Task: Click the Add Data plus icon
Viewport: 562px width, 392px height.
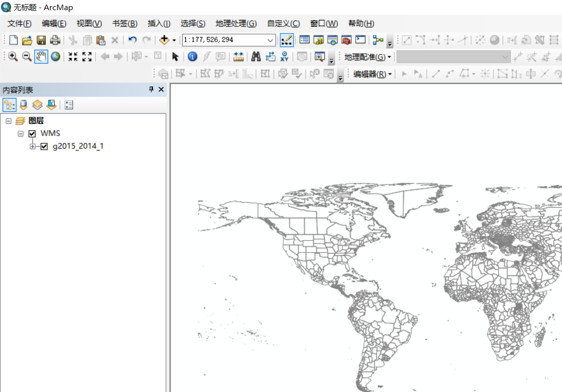Action: click(164, 40)
